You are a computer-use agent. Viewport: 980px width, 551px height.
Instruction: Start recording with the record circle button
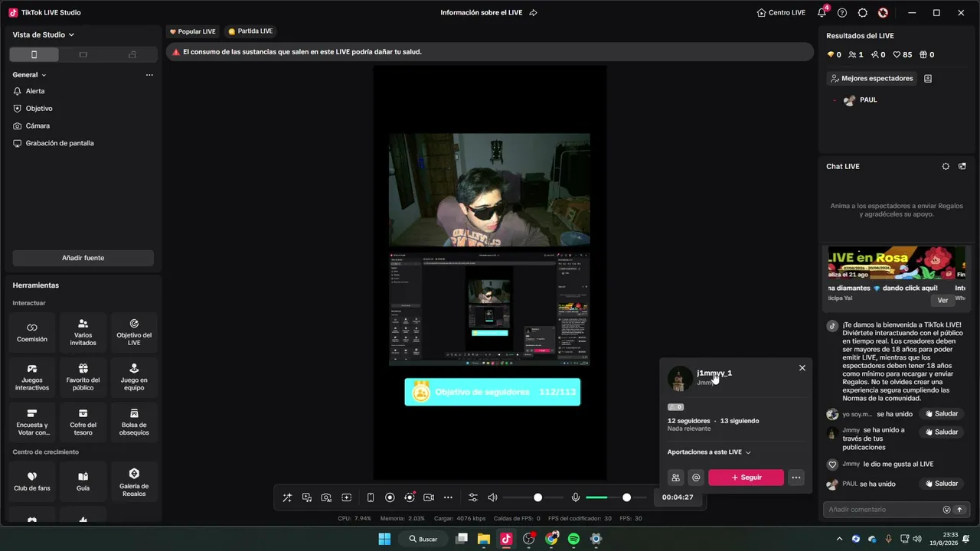pos(390,497)
